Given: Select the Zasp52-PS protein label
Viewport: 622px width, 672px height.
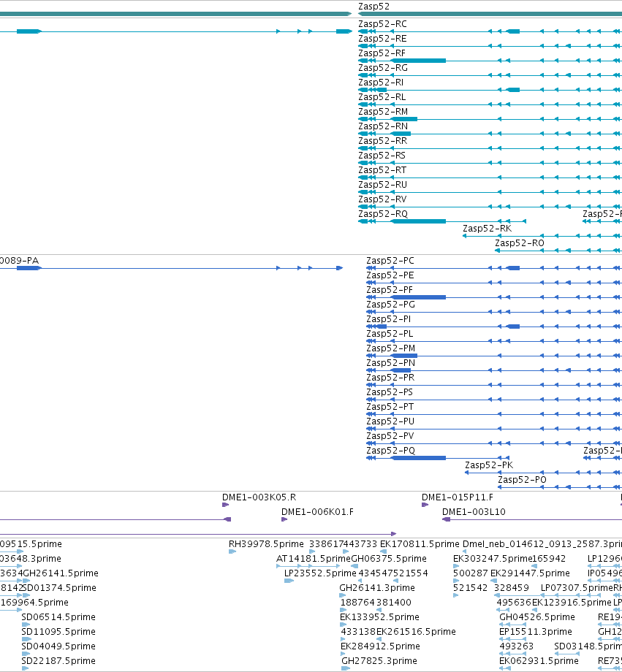Looking at the screenshot, I should click(x=390, y=392).
